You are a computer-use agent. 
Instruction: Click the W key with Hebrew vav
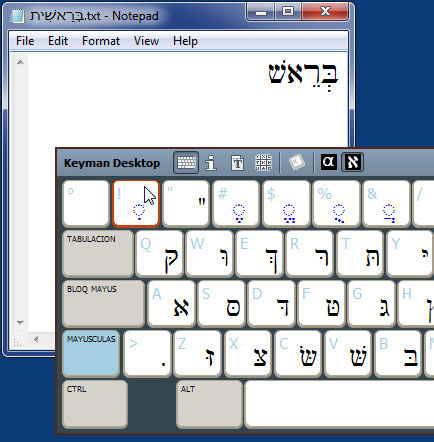[210, 254]
